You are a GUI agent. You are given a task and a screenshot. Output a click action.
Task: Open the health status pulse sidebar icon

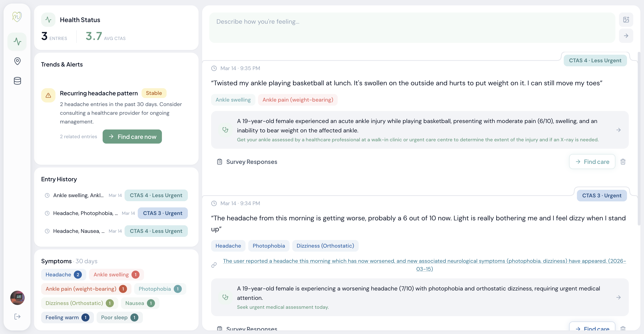coord(17,42)
